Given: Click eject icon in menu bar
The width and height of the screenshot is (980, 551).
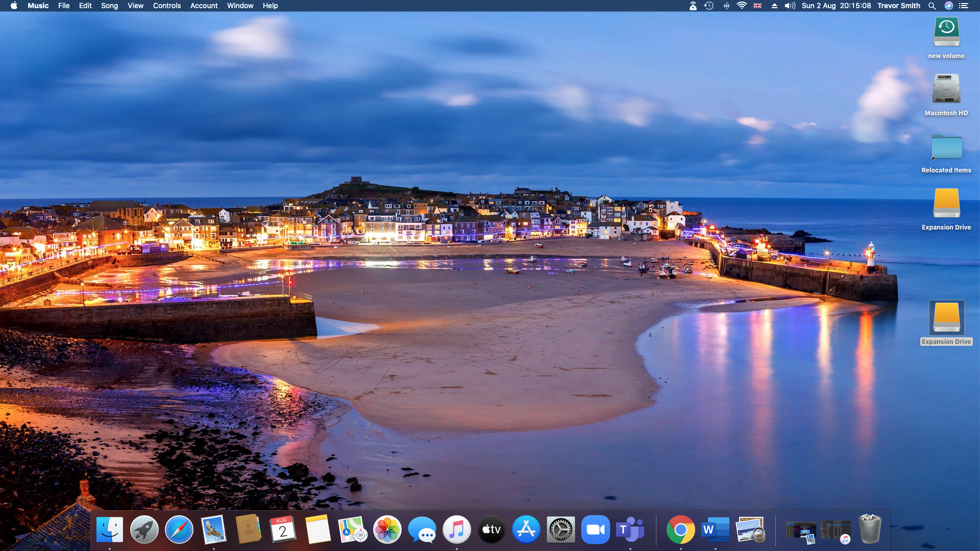Looking at the screenshot, I should [774, 6].
